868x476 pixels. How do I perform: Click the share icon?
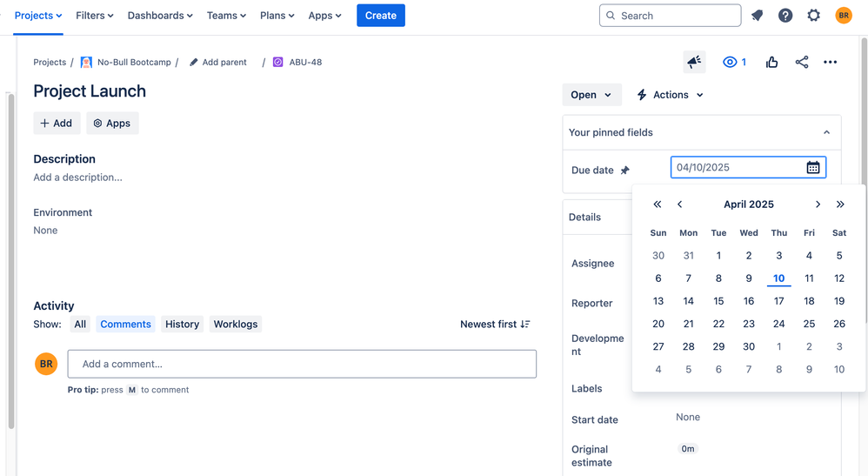802,62
